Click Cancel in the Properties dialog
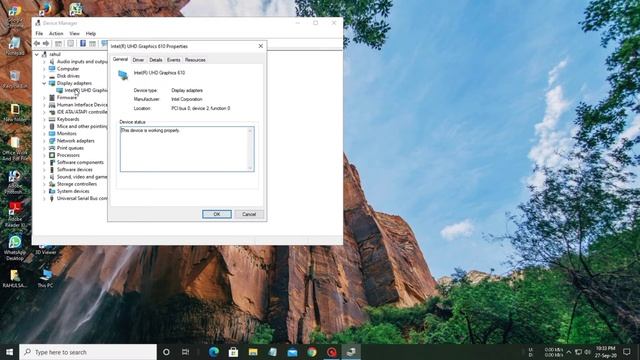Image resolution: width=640 pixels, height=360 pixels. pyautogui.click(x=249, y=214)
